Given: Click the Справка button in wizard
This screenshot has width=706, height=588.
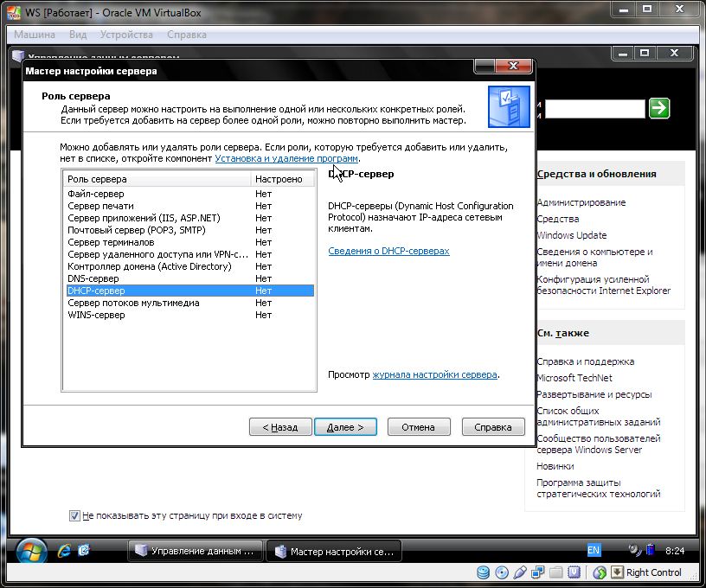Looking at the screenshot, I should [x=493, y=427].
